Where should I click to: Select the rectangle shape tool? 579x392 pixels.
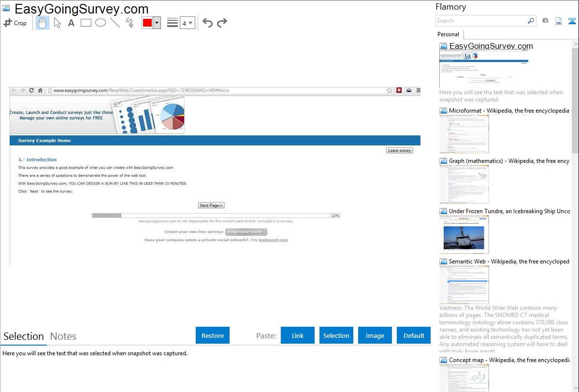click(x=86, y=23)
